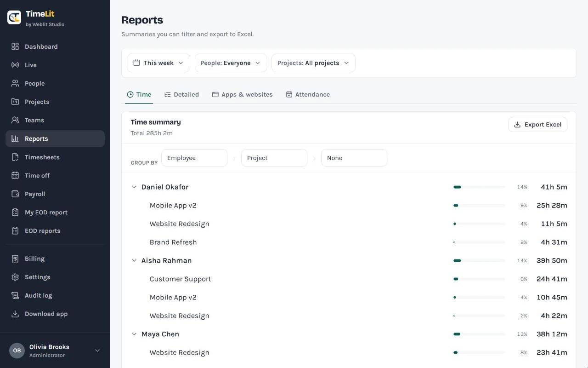Click the Live broadcast icon
588x368 pixels.
[15, 65]
